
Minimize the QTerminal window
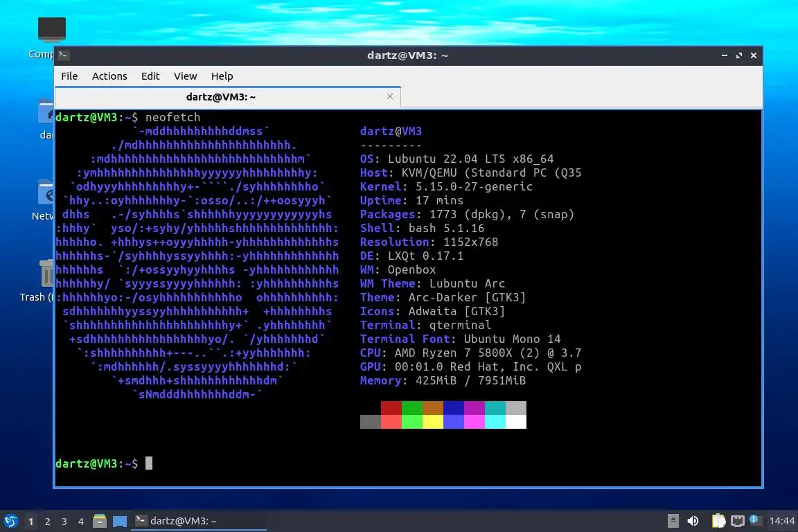click(724, 55)
